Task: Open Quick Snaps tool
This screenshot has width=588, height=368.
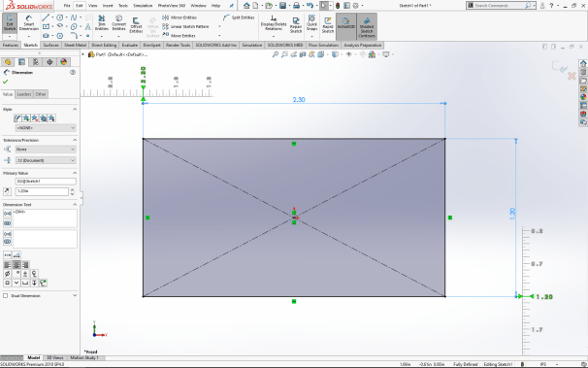Action: [311, 23]
